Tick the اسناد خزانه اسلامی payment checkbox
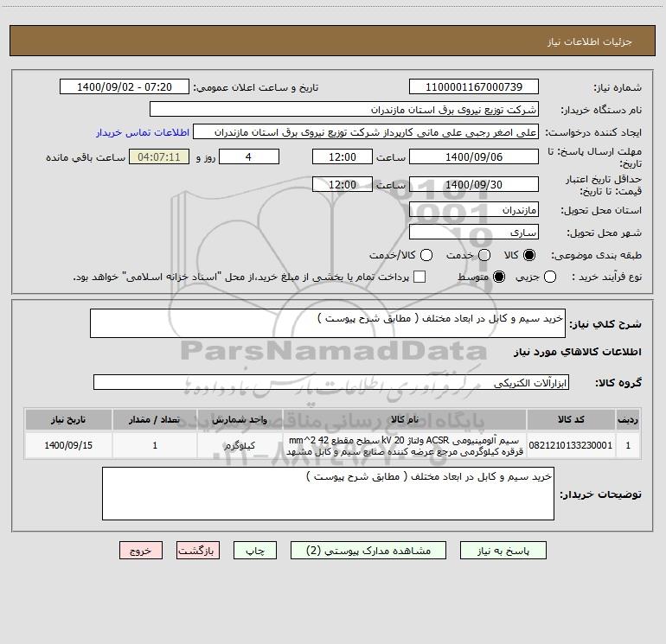 tap(419, 277)
